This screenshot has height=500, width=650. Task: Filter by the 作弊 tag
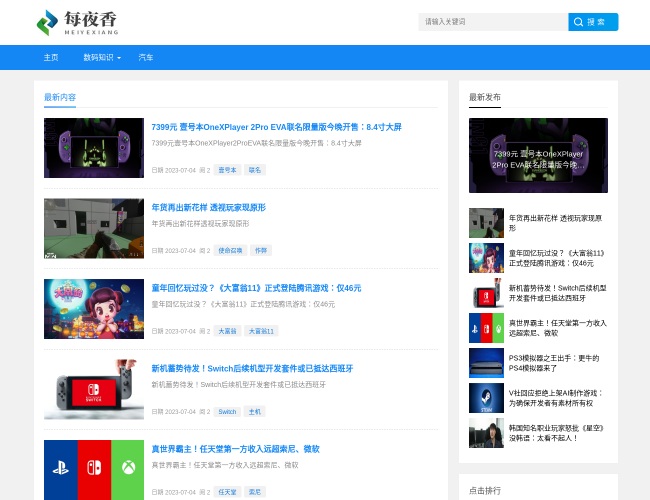[x=261, y=250]
